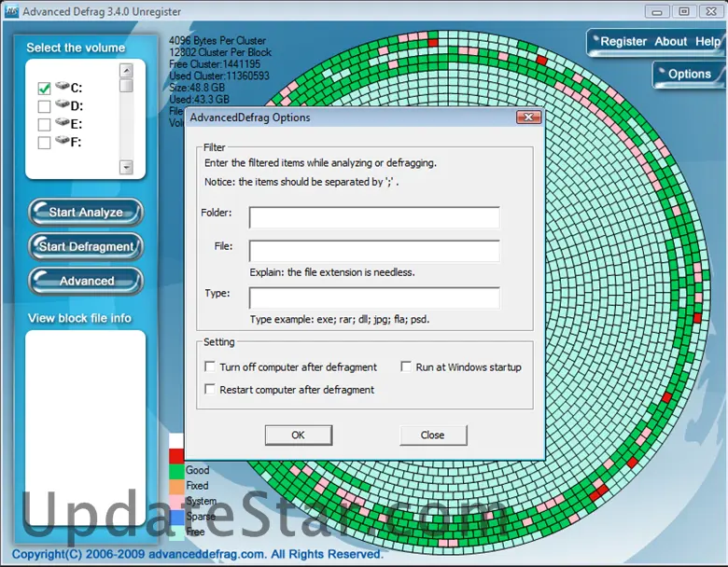
Task: Click the F: drive icon
Action: pos(63,140)
